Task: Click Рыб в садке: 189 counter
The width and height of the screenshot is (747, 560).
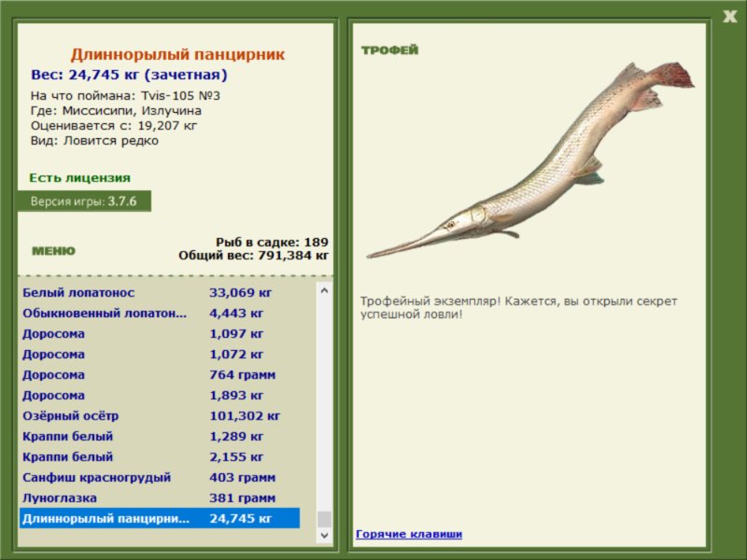Action: pyautogui.click(x=272, y=242)
